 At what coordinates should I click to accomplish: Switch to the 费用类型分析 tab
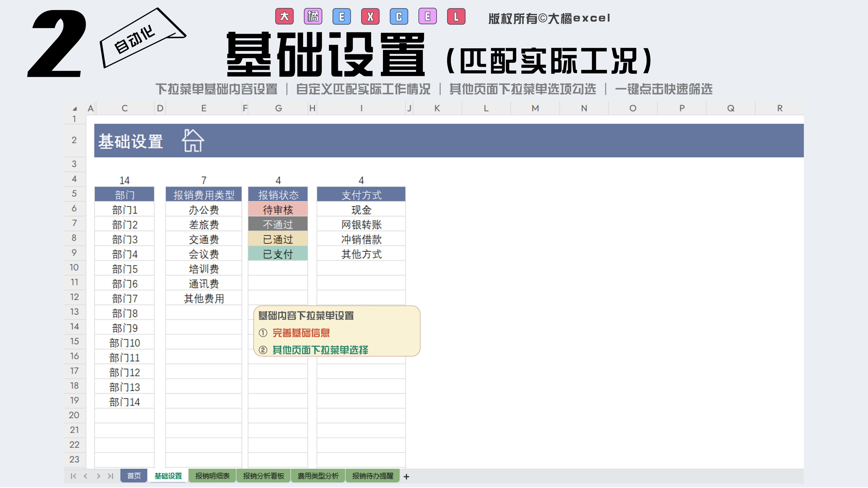(x=318, y=476)
